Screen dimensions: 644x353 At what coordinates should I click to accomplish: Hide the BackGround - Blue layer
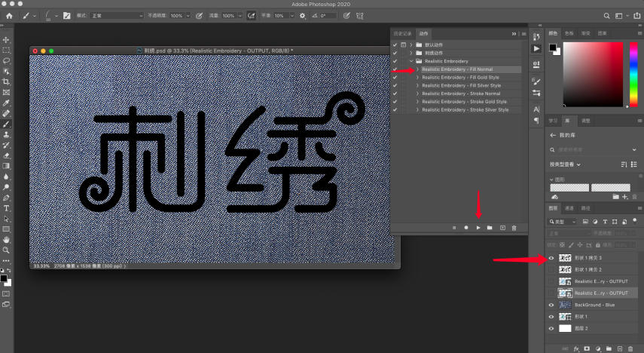(551, 305)
